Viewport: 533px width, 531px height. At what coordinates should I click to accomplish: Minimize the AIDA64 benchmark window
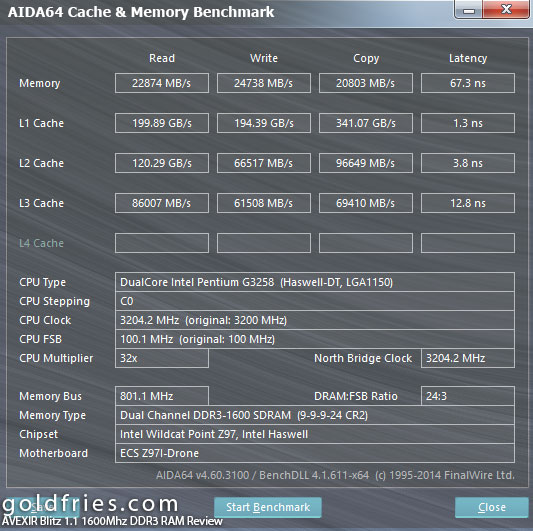point(469,10)
